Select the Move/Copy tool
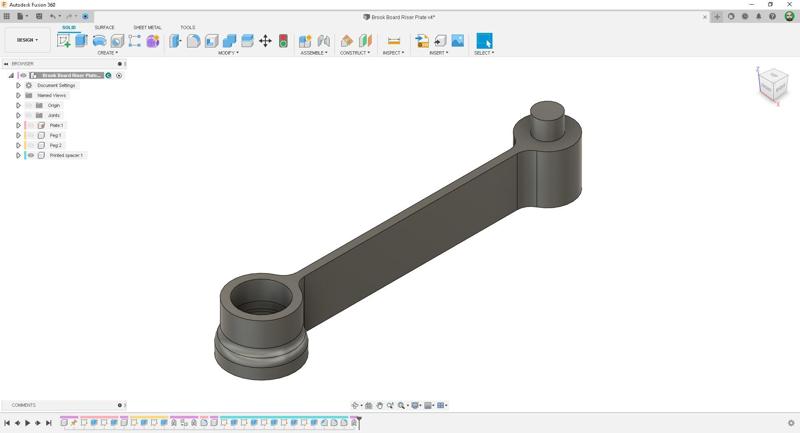 (x=265, y=41)
